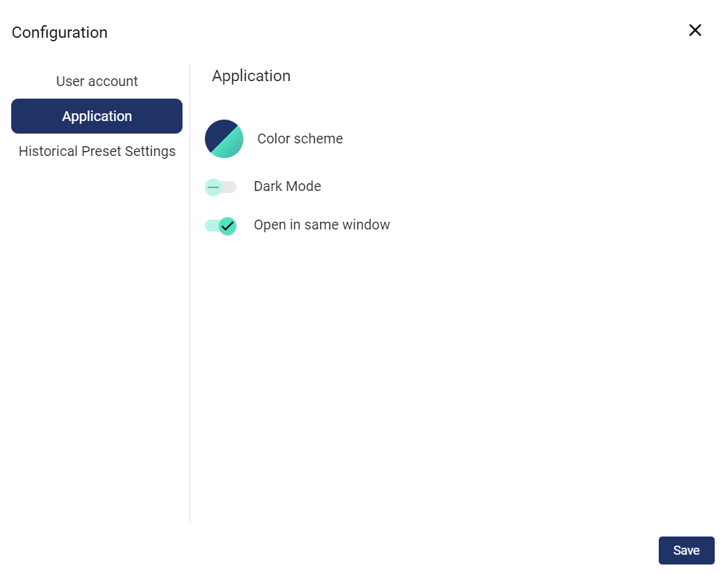This screenshot has height=575, width=728.
Task: Disable the Open in same window switch
Action: coord(220,225)
